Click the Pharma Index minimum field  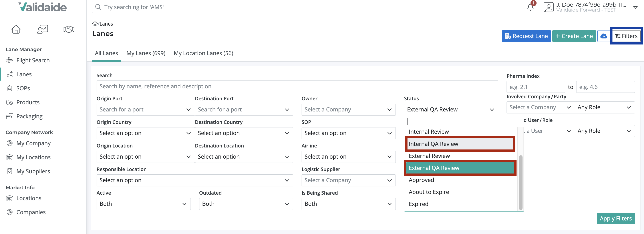(x=536, y=87)
